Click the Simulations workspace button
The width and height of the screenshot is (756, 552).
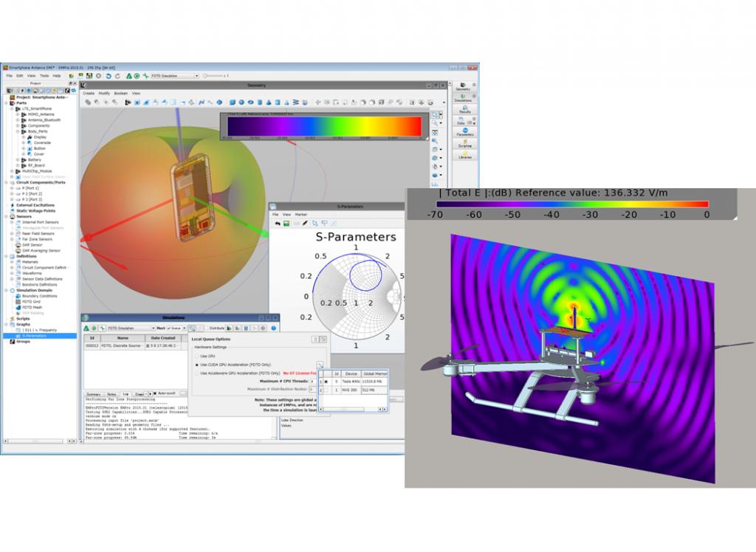point(464,98)
